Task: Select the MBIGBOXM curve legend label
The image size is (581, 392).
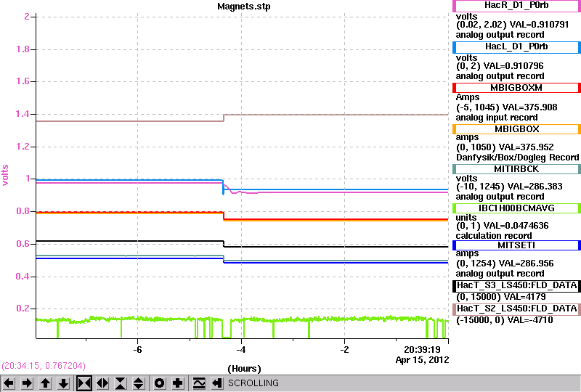Action: pos(516,88)
